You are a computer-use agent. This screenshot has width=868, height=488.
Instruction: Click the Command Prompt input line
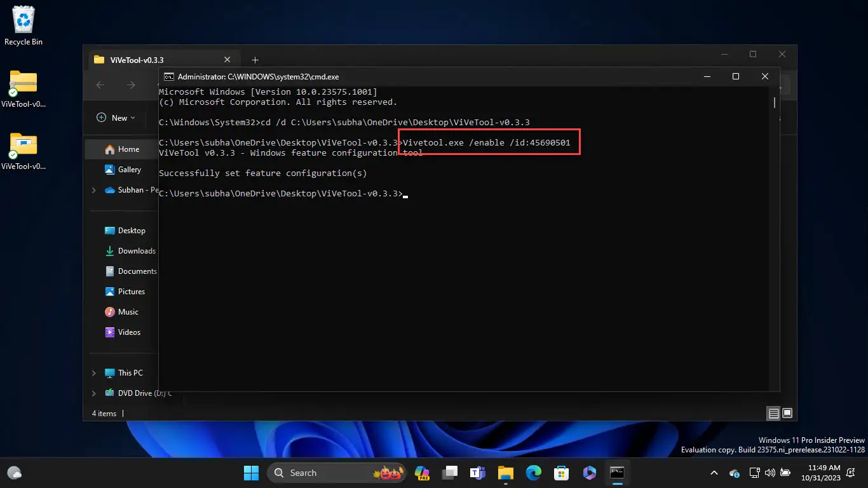point(283,193)
